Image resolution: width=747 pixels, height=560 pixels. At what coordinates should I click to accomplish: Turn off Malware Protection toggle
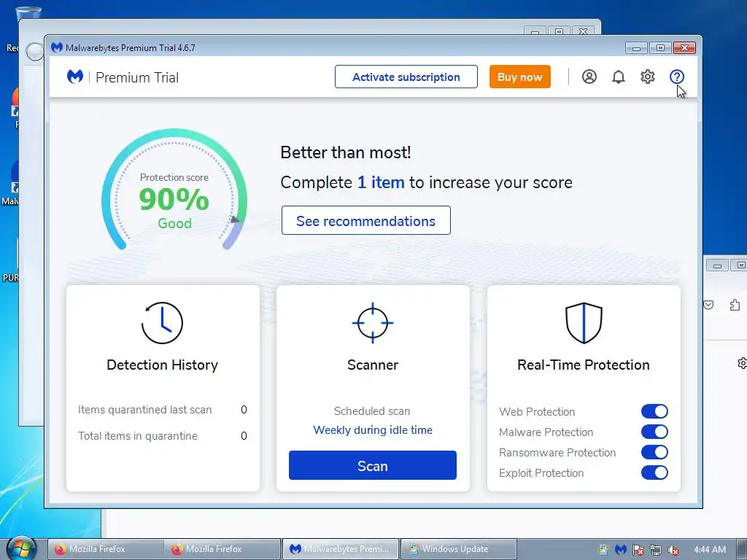654,432
